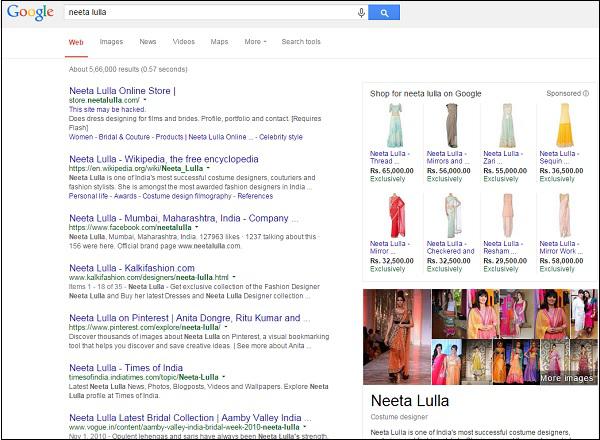Image resolution: width=600 pixels, height=440 pixels.
Task: Expand the More dropdown menu
Action: pos(255,42)
